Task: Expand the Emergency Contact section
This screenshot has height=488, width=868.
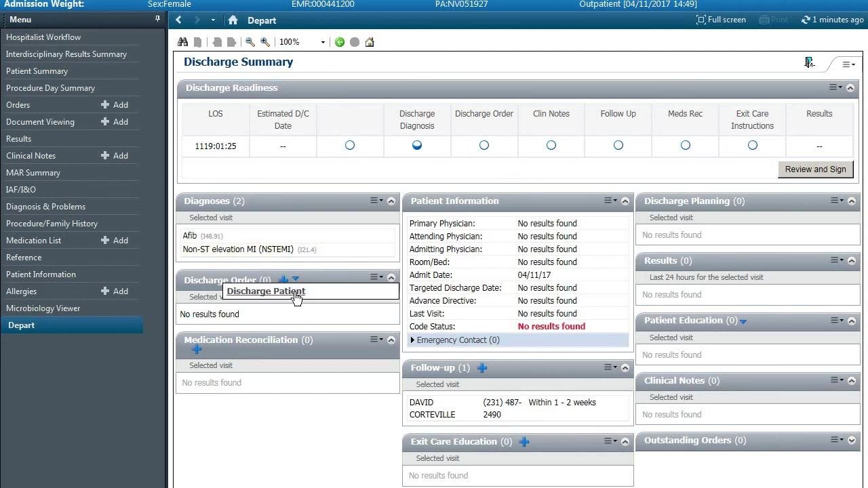Action: (x=412, y=340)
